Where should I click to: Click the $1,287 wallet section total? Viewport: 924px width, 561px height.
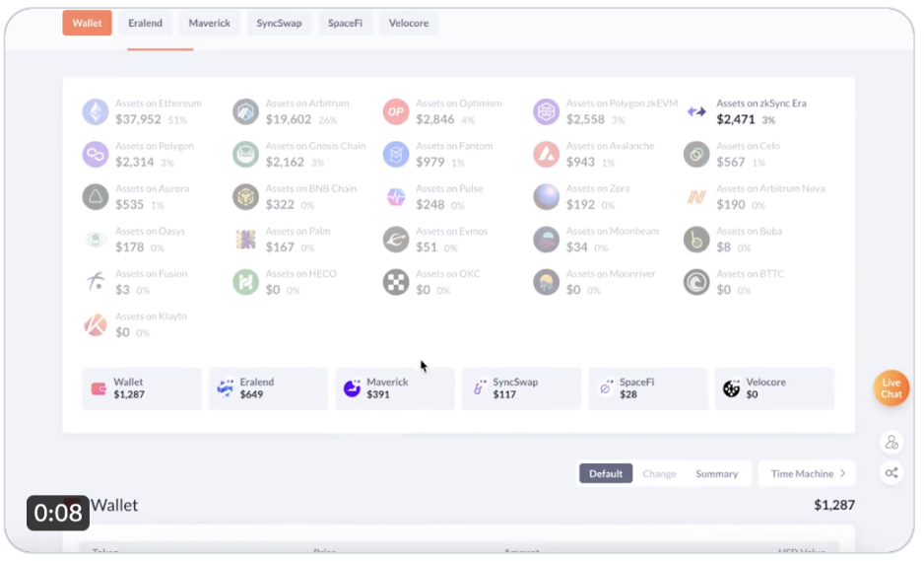[x=833, y=505]
